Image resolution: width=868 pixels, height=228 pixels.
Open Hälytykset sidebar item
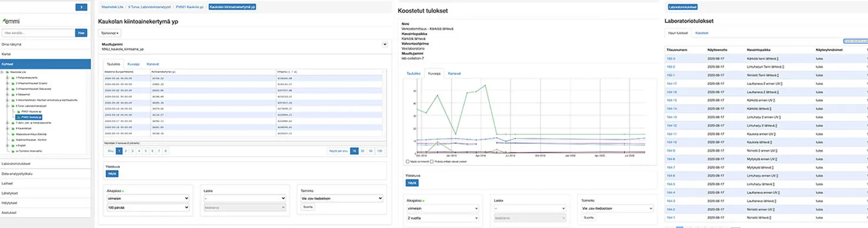pyautogui.click(x=45, y=203)
